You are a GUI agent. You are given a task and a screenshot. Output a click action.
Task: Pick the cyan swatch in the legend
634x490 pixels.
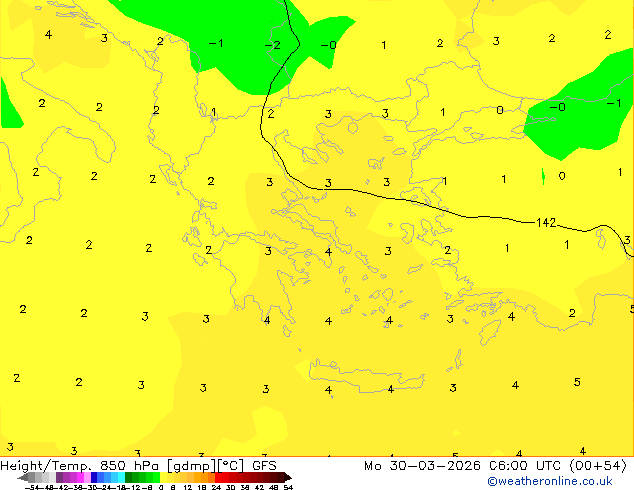tap(121, 477)
